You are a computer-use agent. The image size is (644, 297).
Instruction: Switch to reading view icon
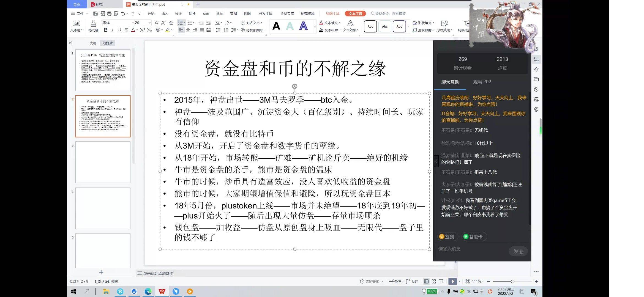pos(441,281)
